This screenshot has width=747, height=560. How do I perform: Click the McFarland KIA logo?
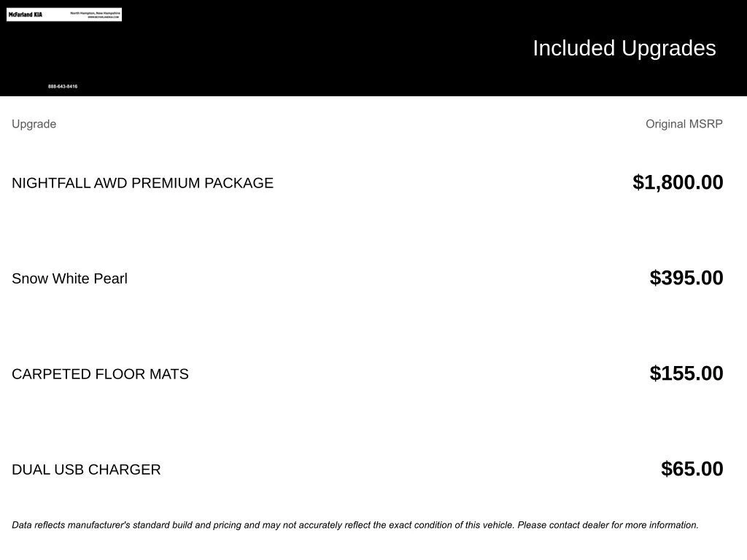point(26,15)
